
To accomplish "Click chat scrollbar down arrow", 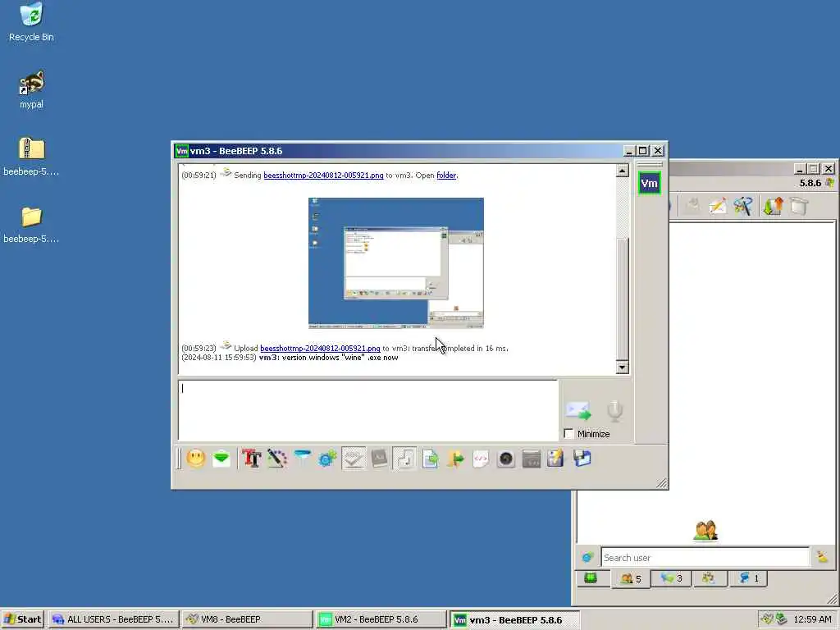I will tap(622, 367).
